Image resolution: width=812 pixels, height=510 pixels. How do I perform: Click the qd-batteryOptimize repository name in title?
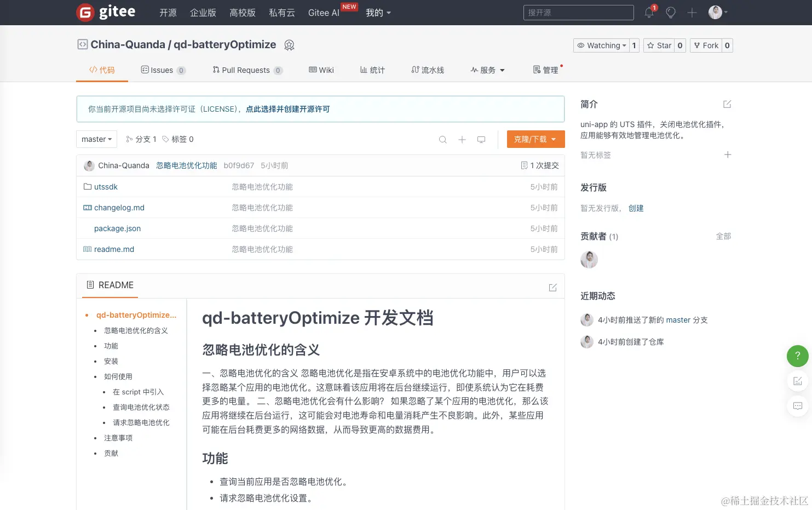click(x=225, y=44)
